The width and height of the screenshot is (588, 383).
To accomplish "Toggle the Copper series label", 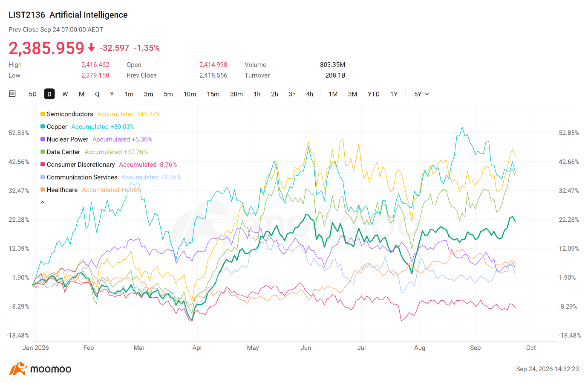I will pyautogui.click(x=57, y=127).
